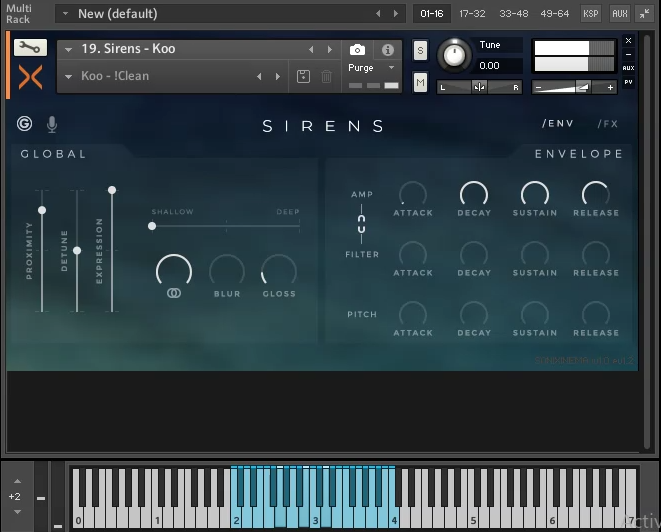
Task: Go to next instrument arrow beside Sirens - Koo
Action: [330, 49]
